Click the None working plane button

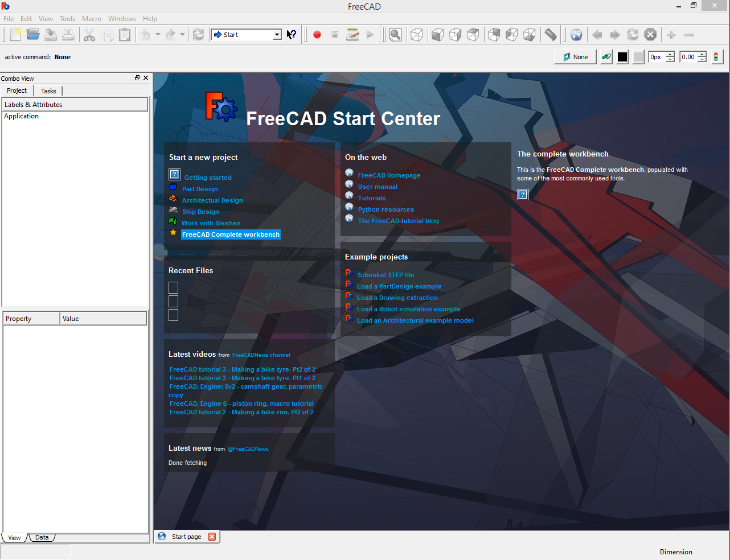pyautogui.click(x=575, y=57)
